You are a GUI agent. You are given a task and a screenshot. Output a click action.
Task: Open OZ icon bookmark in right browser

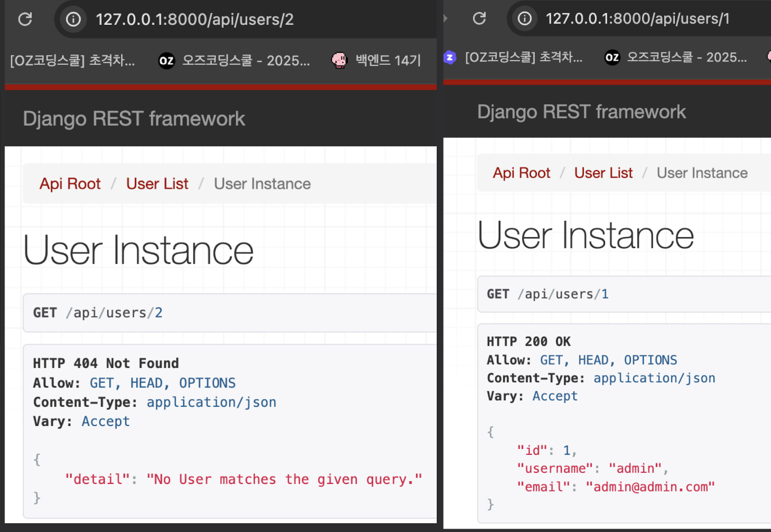[612, 58]
